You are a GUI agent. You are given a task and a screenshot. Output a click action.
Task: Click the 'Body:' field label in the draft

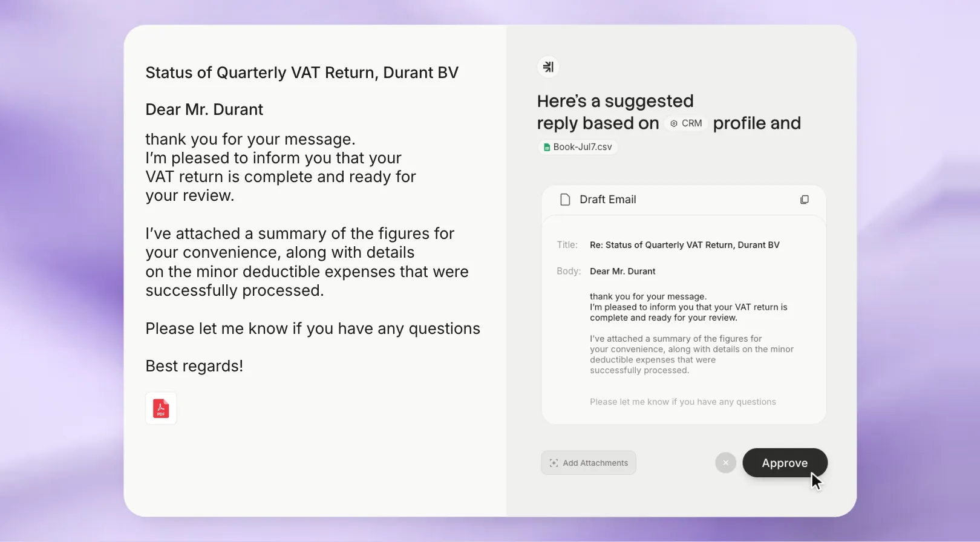click(x=569, y=272)
